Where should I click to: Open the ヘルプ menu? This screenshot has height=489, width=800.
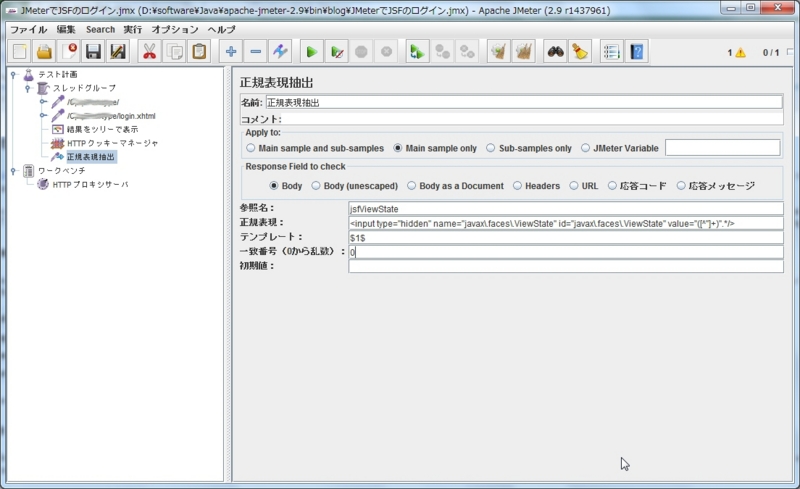point(221,30)
